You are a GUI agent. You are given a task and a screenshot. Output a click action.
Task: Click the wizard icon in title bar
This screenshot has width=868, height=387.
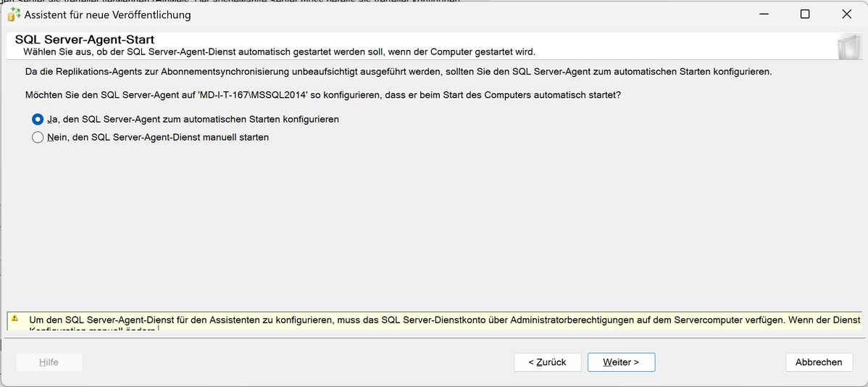[x=14, y=15]
